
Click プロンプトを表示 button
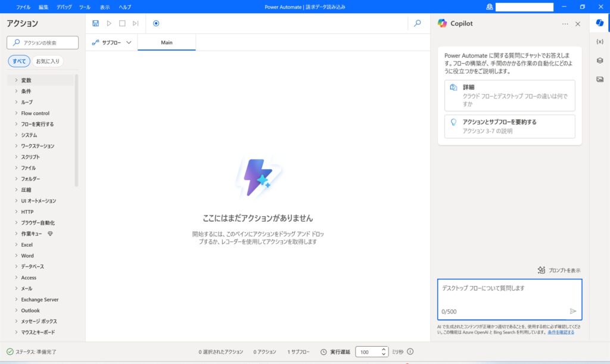[x=559, y=270]
